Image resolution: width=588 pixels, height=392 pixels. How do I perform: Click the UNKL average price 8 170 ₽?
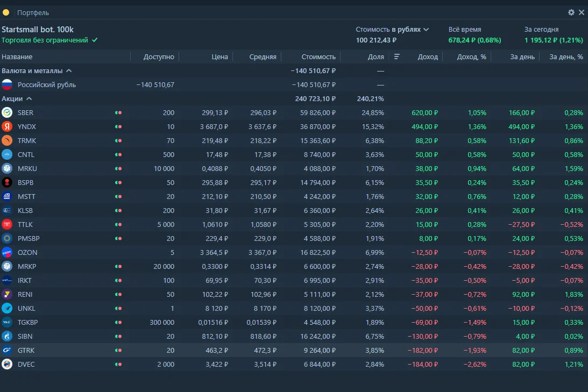[x=265, y=309]
